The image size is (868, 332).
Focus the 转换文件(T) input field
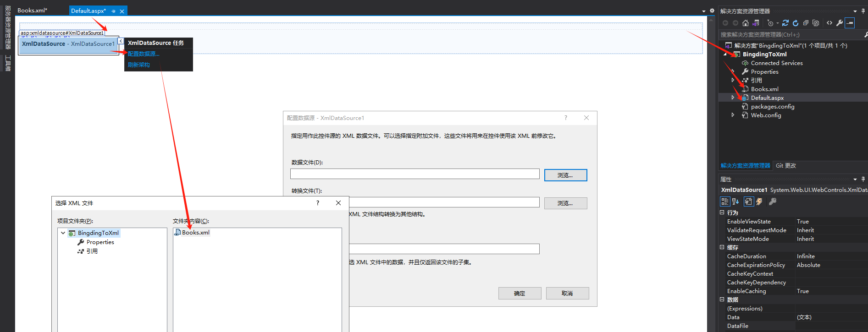point(444,202)
